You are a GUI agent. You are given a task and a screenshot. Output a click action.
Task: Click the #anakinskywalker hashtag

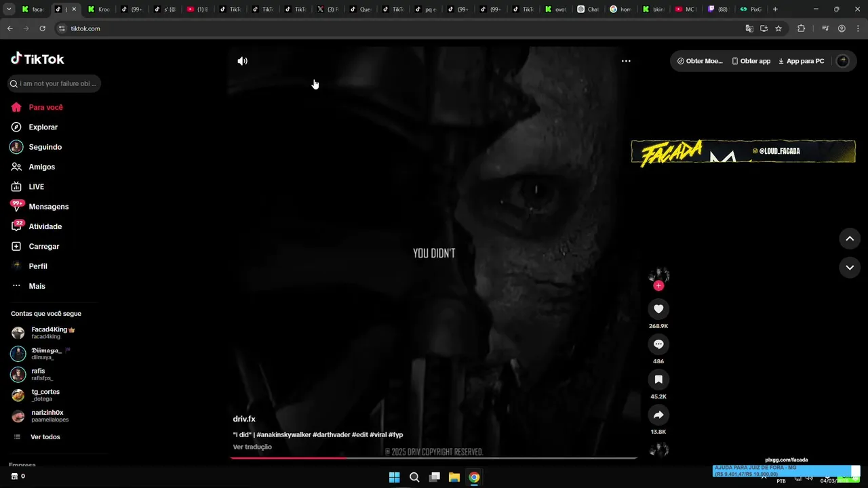pyautogui.click(x=283, y=434)
